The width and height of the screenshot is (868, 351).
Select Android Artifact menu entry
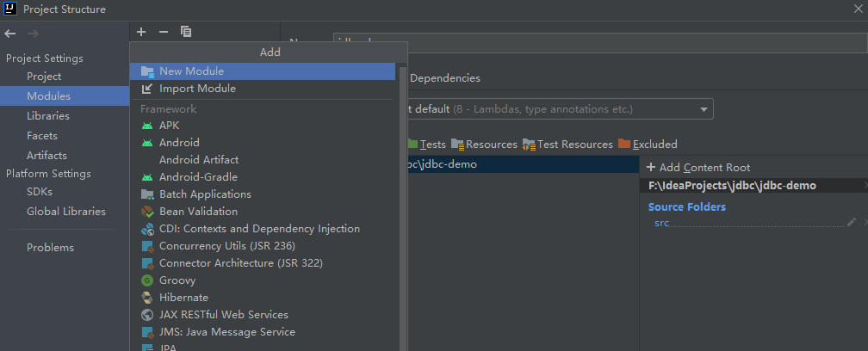(263, 160)
